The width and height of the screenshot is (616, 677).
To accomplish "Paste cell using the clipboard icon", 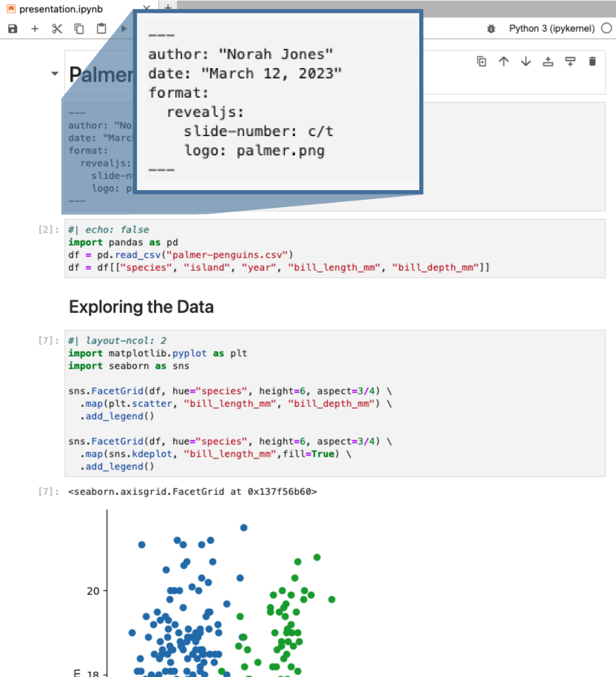I will point(101,29).
